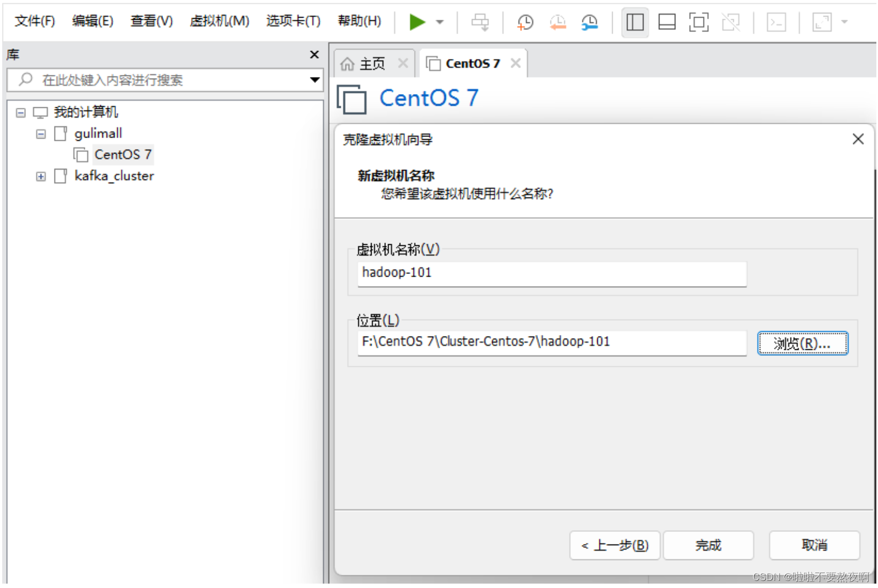Click the 完成 finish button
The height and width of the screenshot is (588, 878).
[x=708, y=545]
